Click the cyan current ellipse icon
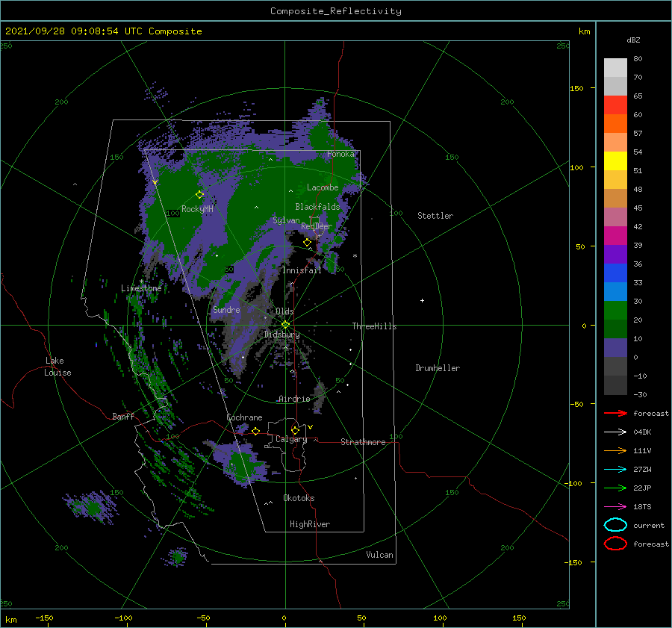The width and height of the screenshot is (672, 628). pos(615,525)
